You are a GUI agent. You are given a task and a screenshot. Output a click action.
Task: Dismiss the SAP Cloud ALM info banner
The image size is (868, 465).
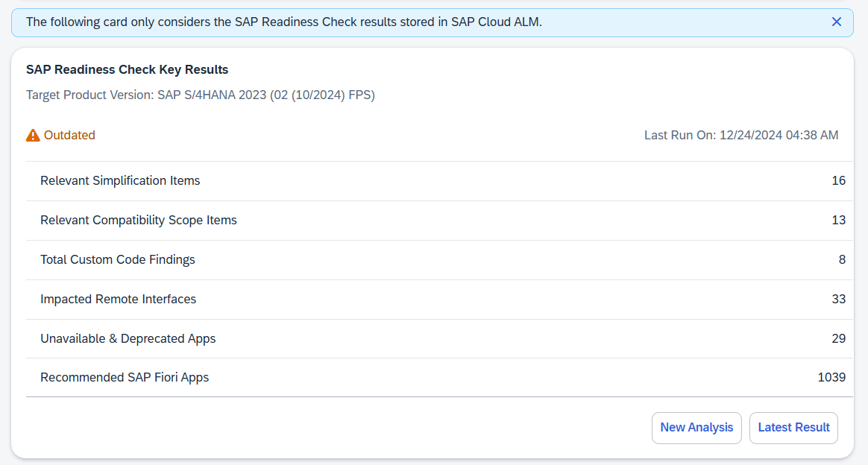pos(837,22)
